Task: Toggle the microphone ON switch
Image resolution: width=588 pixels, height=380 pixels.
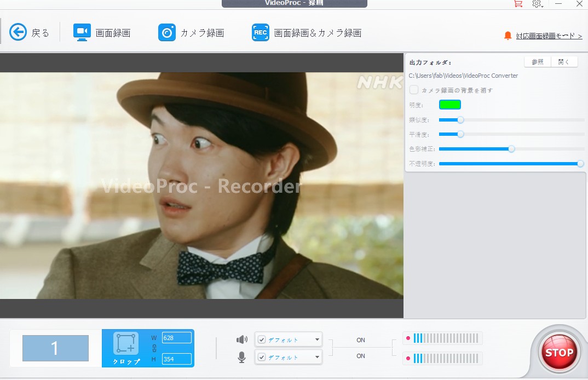Action: pyautogui.click(x=361, y=356)
